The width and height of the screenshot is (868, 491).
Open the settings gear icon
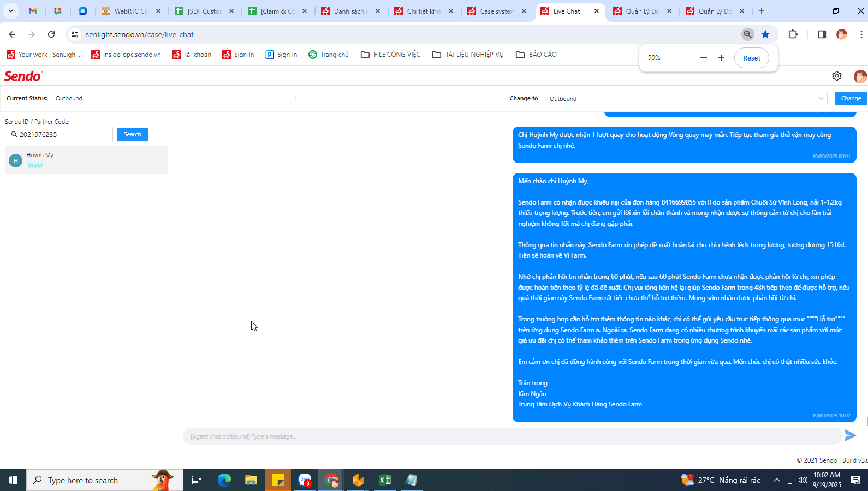pos(837,76)
